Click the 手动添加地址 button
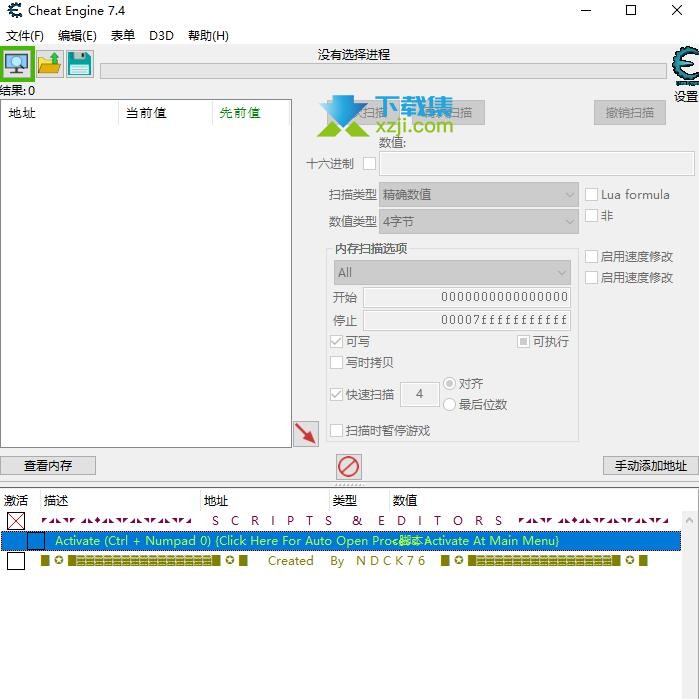This screenshot has width=699, height=699. (x=650, y=465)
